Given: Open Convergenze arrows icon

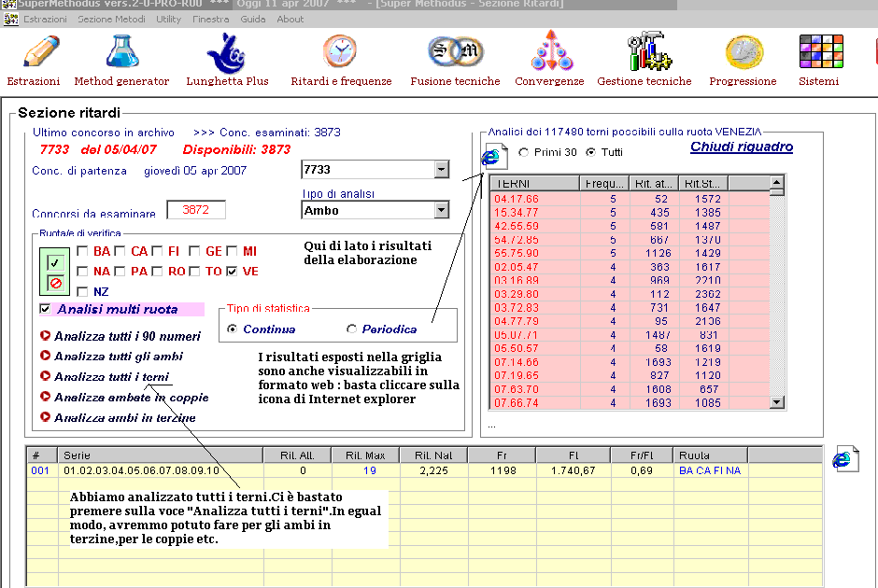Looking at the screenshot, I should [551, 50].
